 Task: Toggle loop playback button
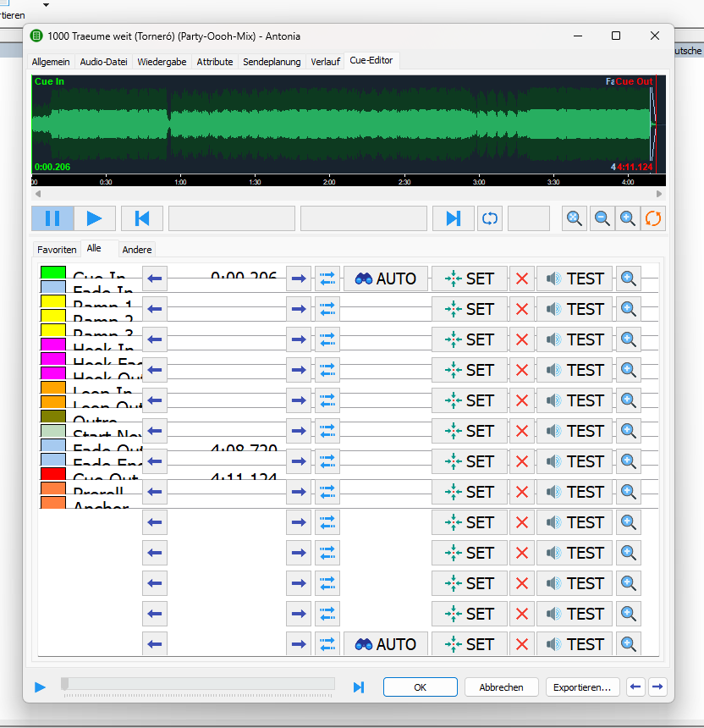click(x=489, y=218)
